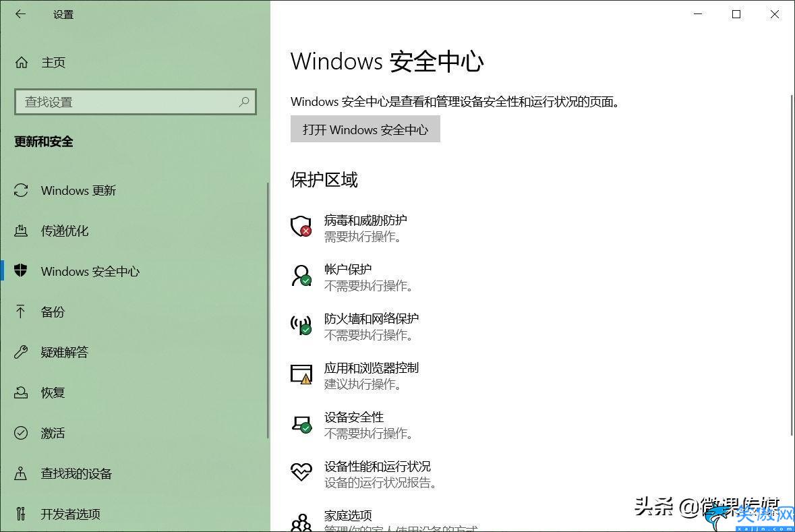Go to 激活 settings

pos(134,433)
